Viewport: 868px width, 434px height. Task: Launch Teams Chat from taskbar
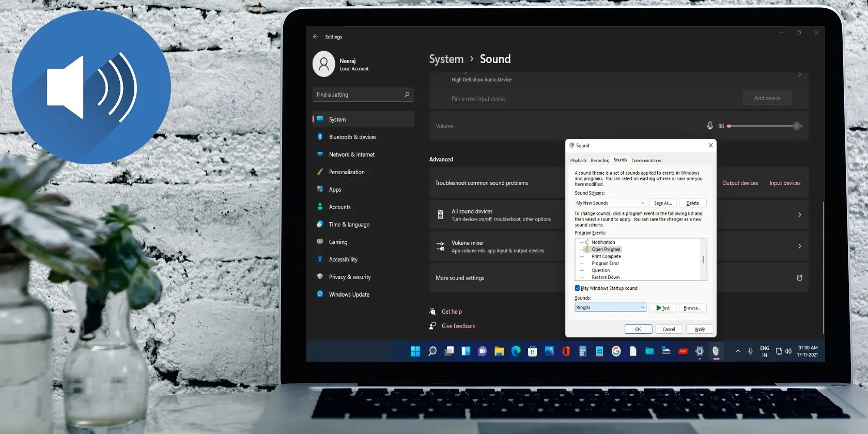click(x=482, y=351)
